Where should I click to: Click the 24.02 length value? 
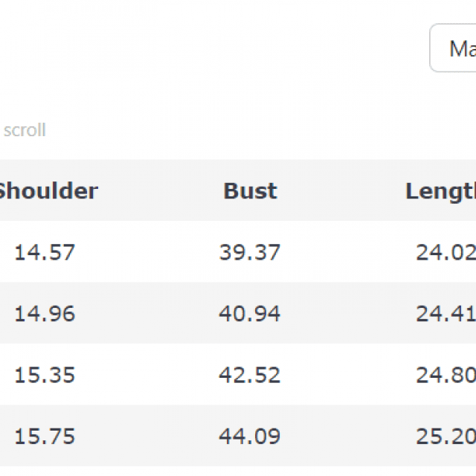tap(445, 252)
